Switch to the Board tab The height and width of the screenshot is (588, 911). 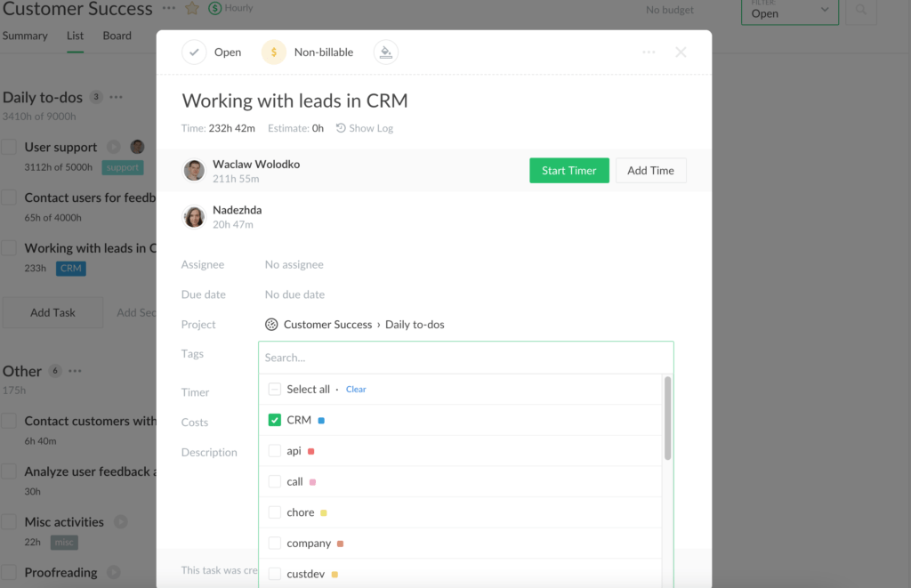click(x=117, y=36)
